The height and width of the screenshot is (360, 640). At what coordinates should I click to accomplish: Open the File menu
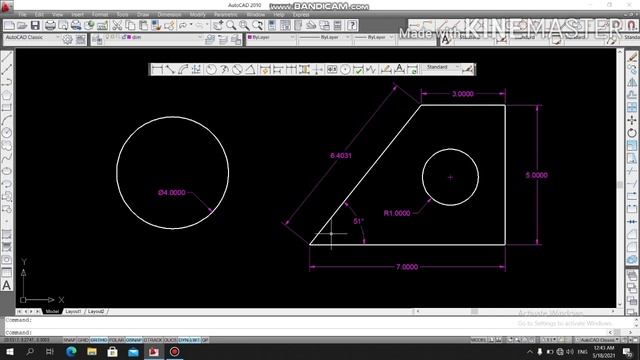coord(22,14)
